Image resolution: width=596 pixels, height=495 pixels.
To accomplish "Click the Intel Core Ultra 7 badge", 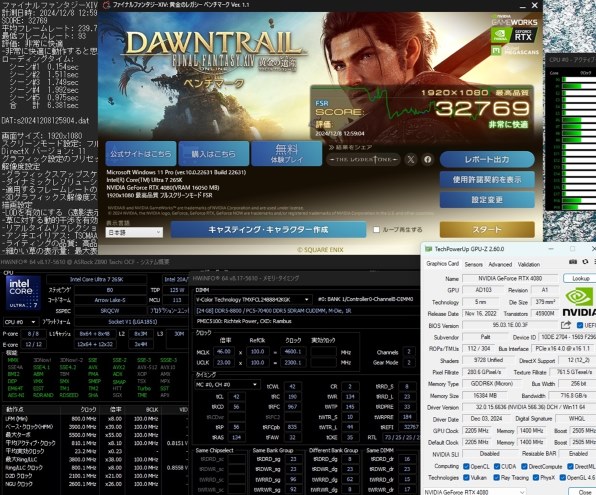I will tap(23, 294).
